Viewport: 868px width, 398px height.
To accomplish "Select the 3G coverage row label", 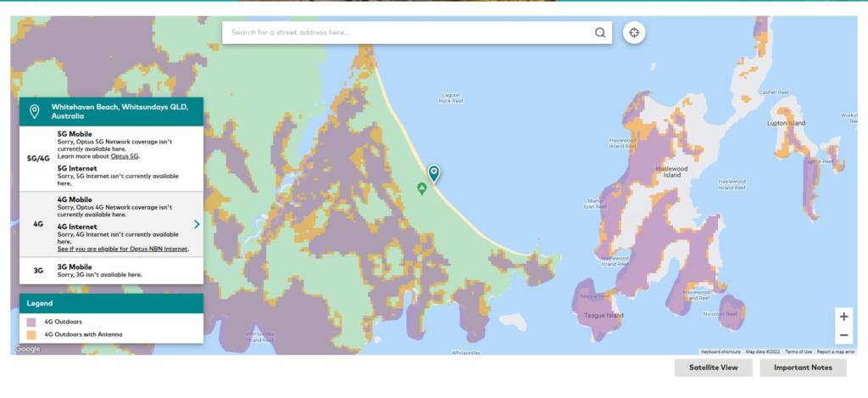I will click(38, 271).
